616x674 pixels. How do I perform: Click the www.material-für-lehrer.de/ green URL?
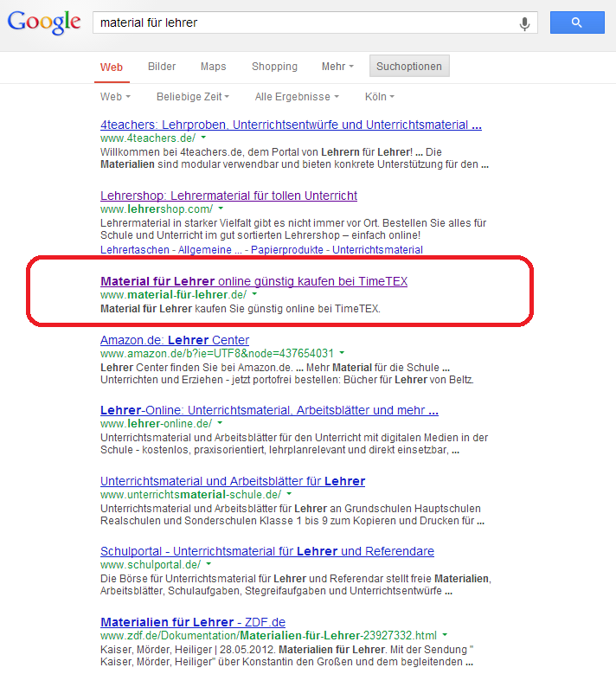[173, 294]
